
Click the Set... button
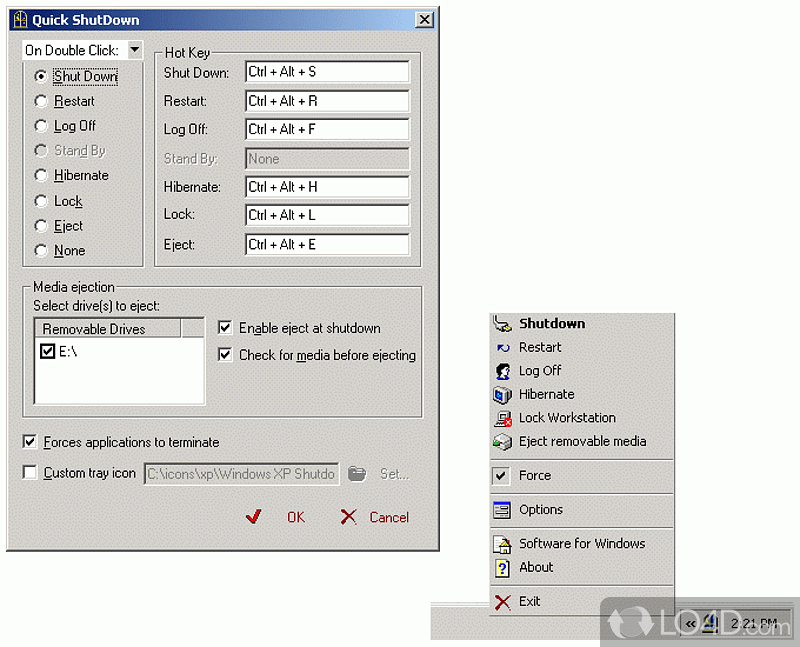[394, 474]
